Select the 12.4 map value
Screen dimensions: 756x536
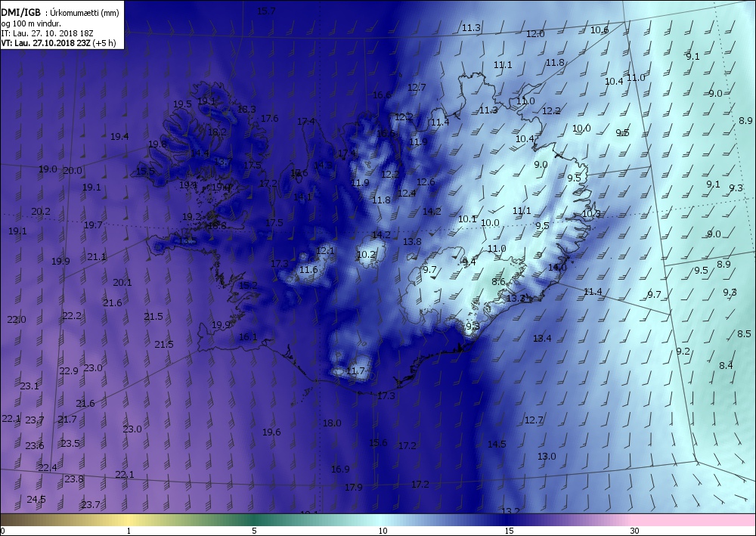click(x=407, y=194)
